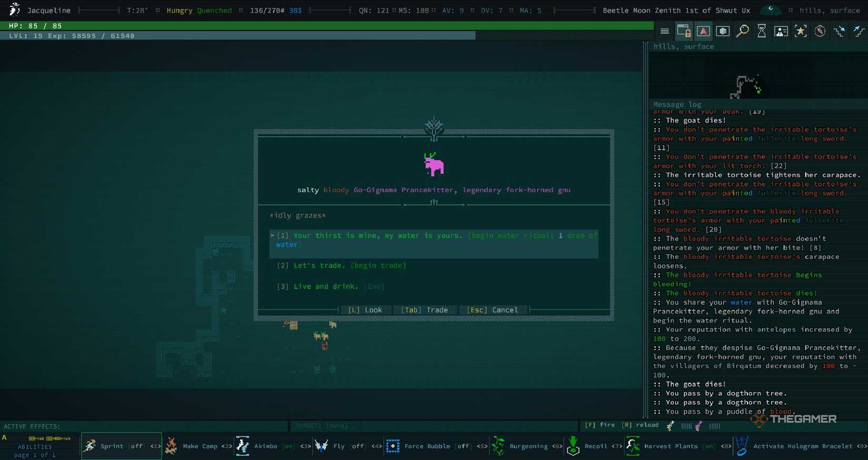868x460 pixels.
Task: Choose "Live and drink" end option
Action: (x=330, y=286)
